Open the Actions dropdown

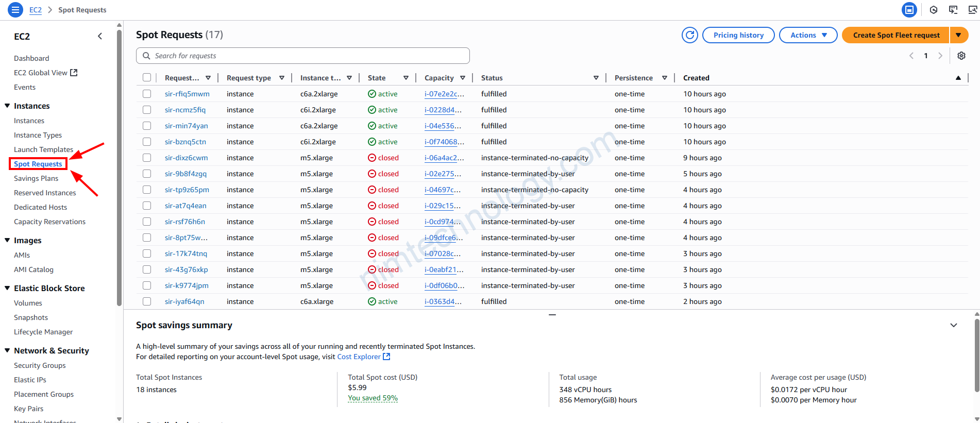point(808,35)
